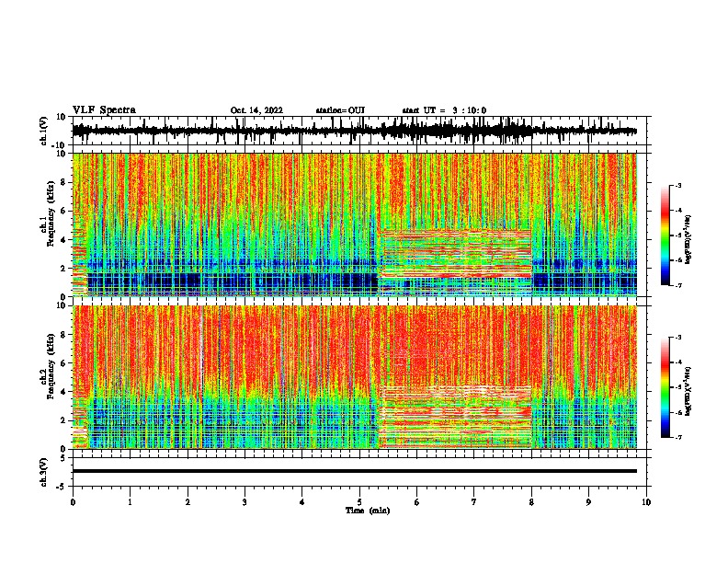Click time axis tick label "4"

302,502
